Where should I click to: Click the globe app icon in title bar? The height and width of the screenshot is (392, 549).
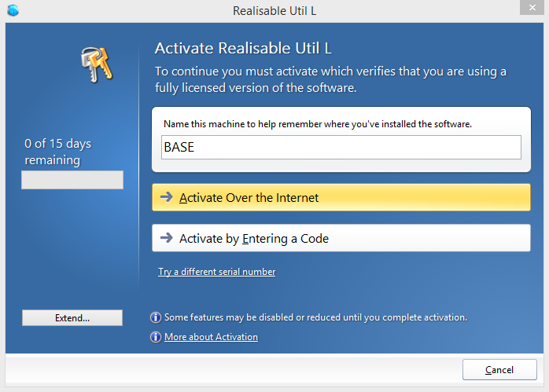(x=13, y=11)
